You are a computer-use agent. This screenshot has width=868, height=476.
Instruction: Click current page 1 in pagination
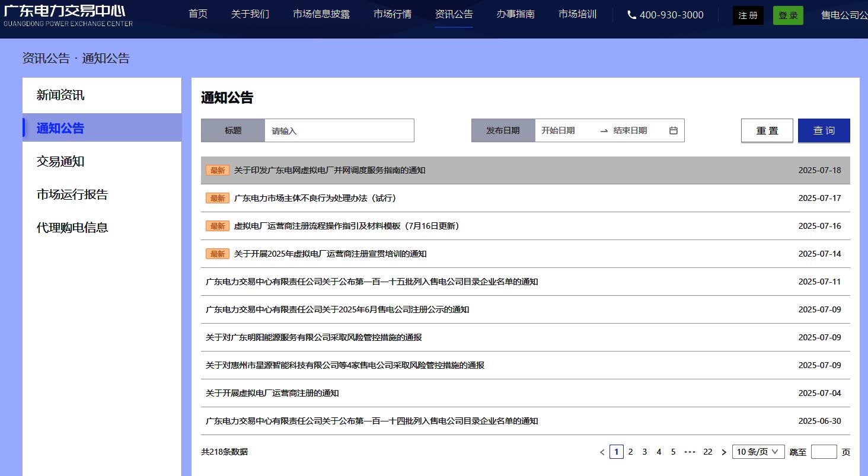[x=616, y=452]
